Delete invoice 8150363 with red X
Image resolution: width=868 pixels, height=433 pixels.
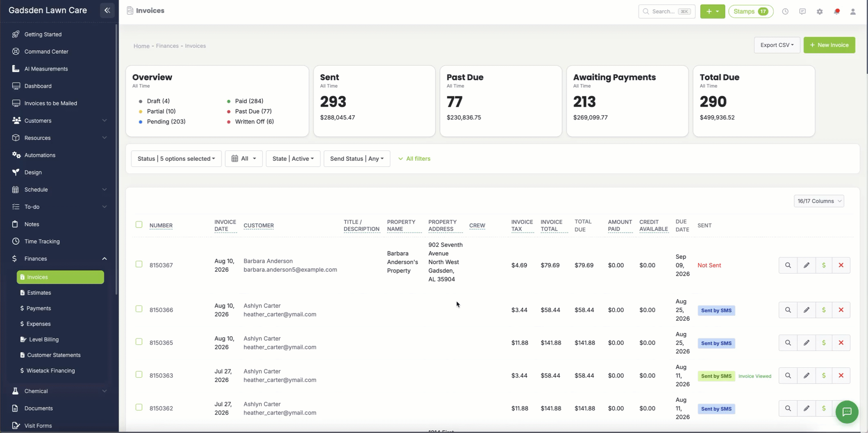tap(841, 376)
